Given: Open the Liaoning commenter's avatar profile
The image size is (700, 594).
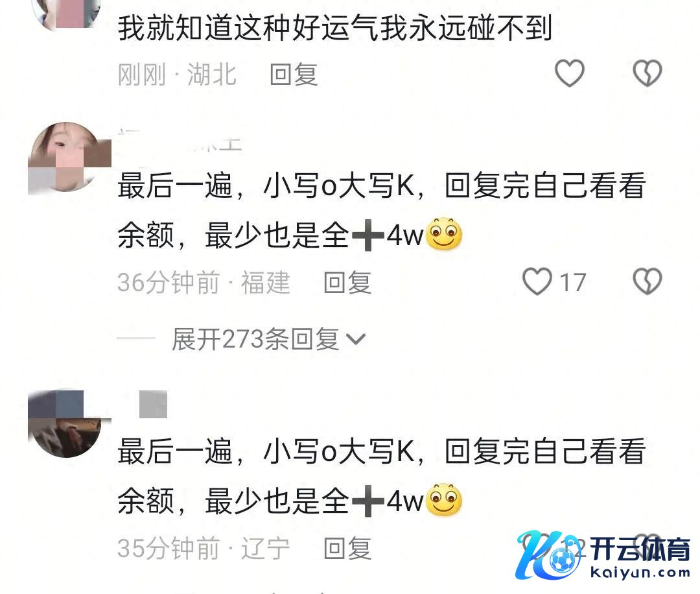Looking at the screenshot, I should [67, 423].
